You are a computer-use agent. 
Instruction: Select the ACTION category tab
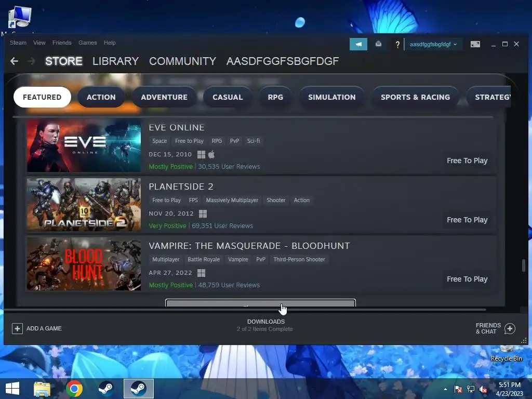click(101, 97)
